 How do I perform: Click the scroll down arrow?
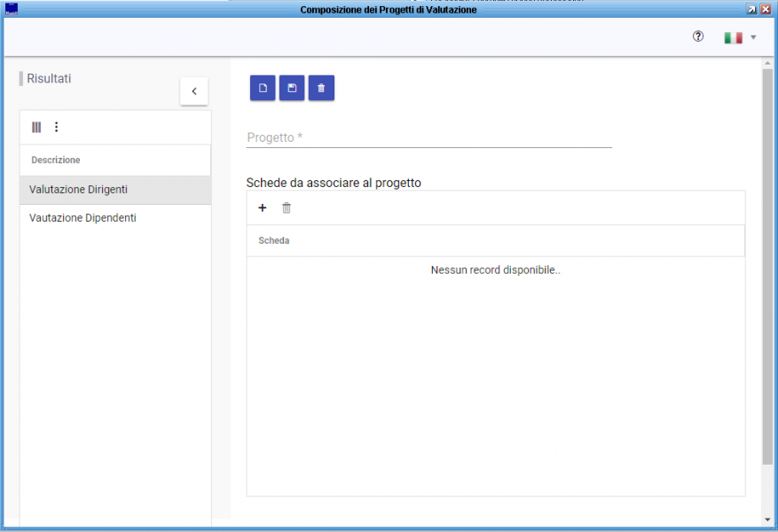coord(767,520)
